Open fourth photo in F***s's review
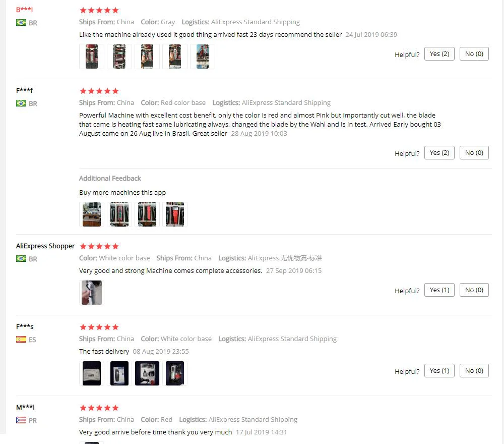Image resolution: width=504 pixels, height=444 pixels. [x=175, y=373]
